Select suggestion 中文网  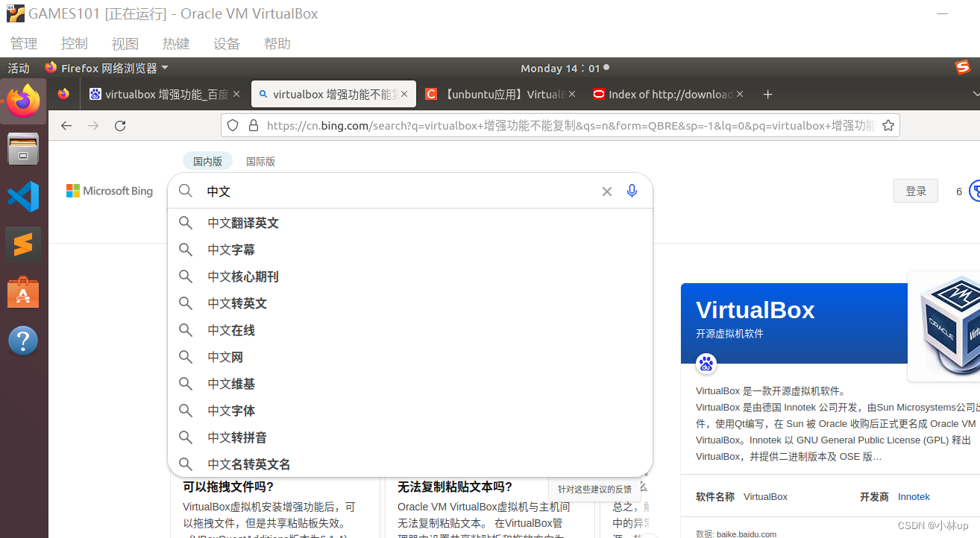pyautogui.click(x=410, y=357)
